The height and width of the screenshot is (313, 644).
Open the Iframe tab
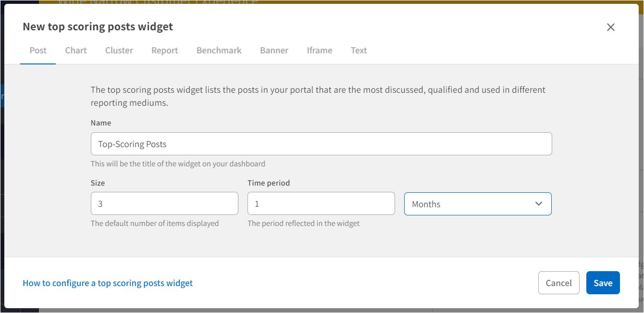[320, 50]
